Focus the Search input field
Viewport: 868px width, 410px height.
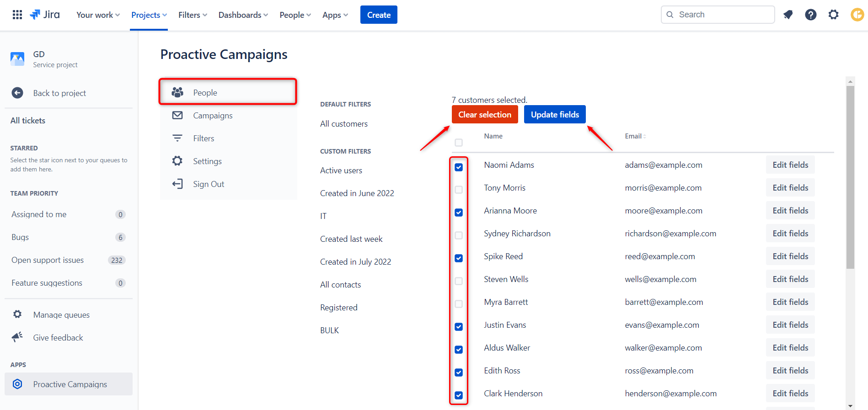point(718,15)
